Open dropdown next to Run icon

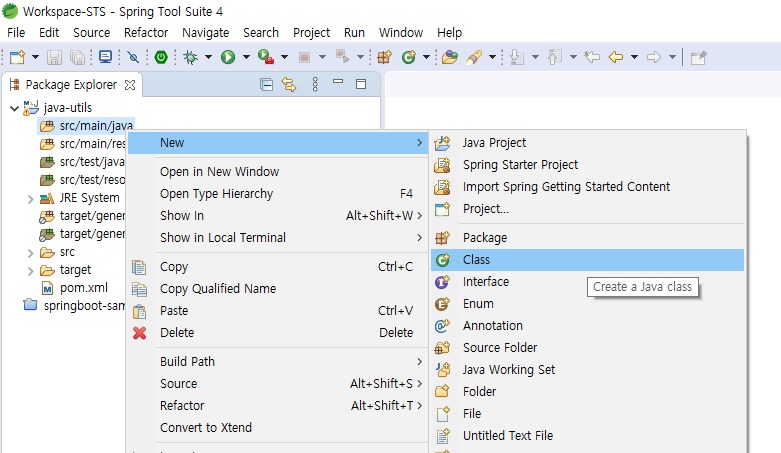246,57
